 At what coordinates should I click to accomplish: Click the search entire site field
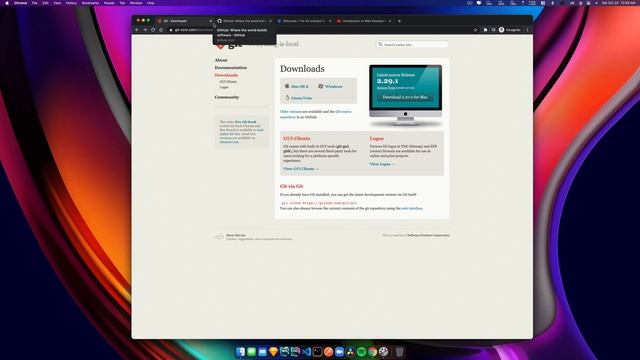point(413,44)
